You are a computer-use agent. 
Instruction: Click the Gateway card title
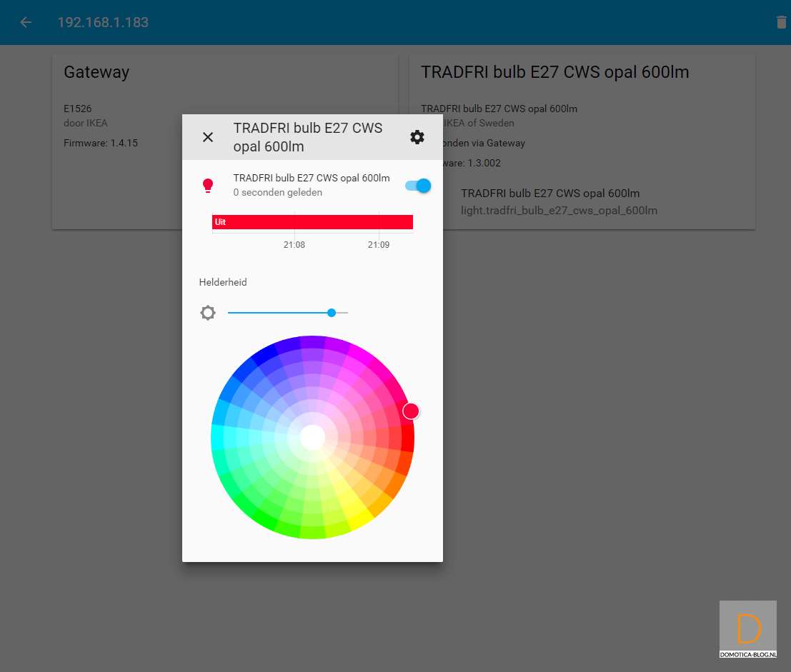coord(96,72)
